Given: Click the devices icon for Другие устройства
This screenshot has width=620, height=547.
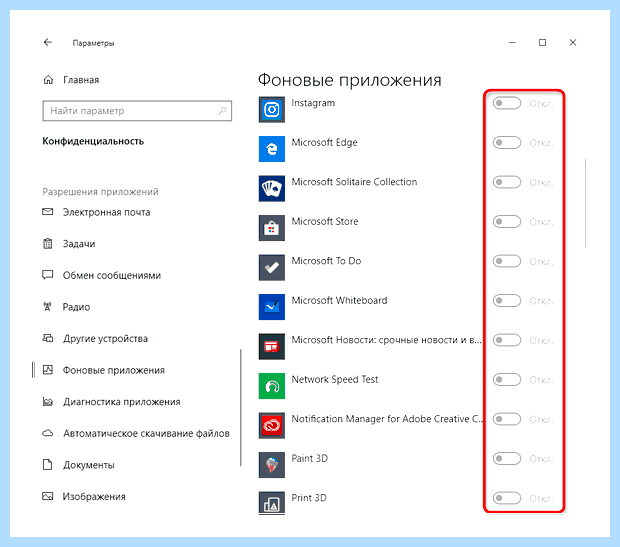Looking at the screenshot, I should (x=48, y=338).
